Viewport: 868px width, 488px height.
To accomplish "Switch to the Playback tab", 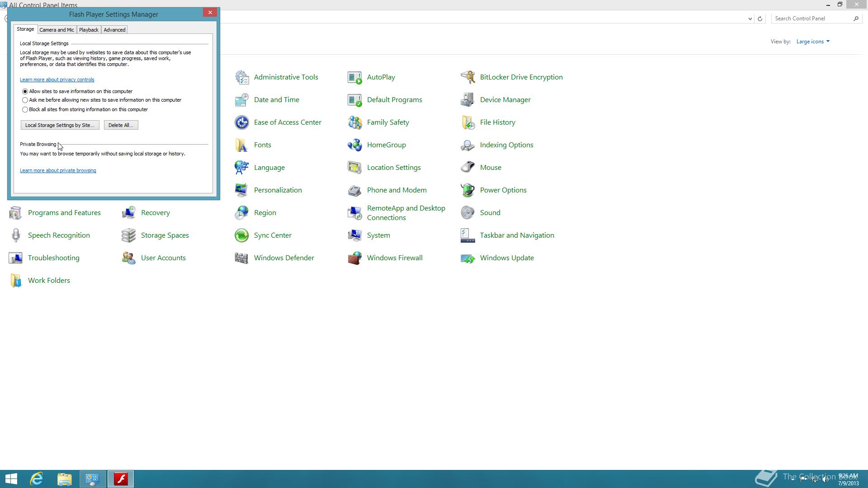I will (x=89, y=30).
